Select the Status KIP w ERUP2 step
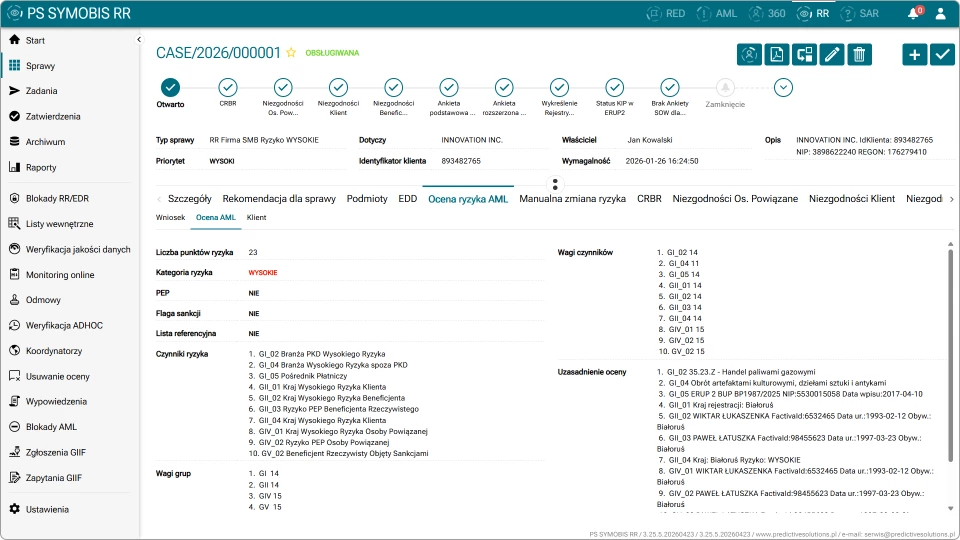Viewport: 960px width, 540px height. click(x=615, y=88)
